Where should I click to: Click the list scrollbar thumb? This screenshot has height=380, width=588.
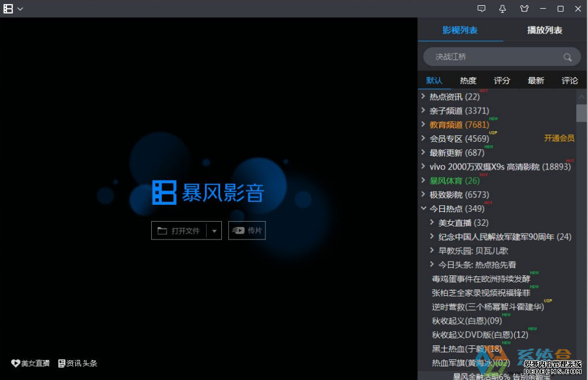coord(582,113)
